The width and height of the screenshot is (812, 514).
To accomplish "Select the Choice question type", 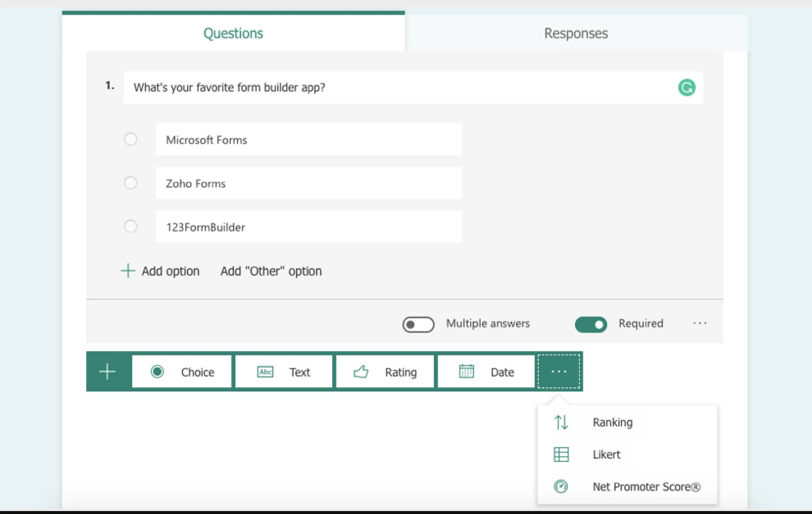I will coord(182,372).
